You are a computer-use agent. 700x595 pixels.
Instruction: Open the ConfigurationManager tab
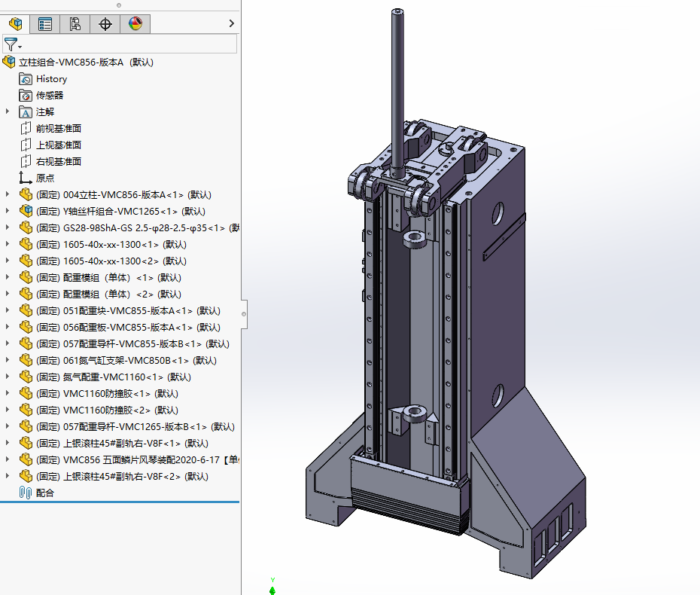tap(75, 23)
